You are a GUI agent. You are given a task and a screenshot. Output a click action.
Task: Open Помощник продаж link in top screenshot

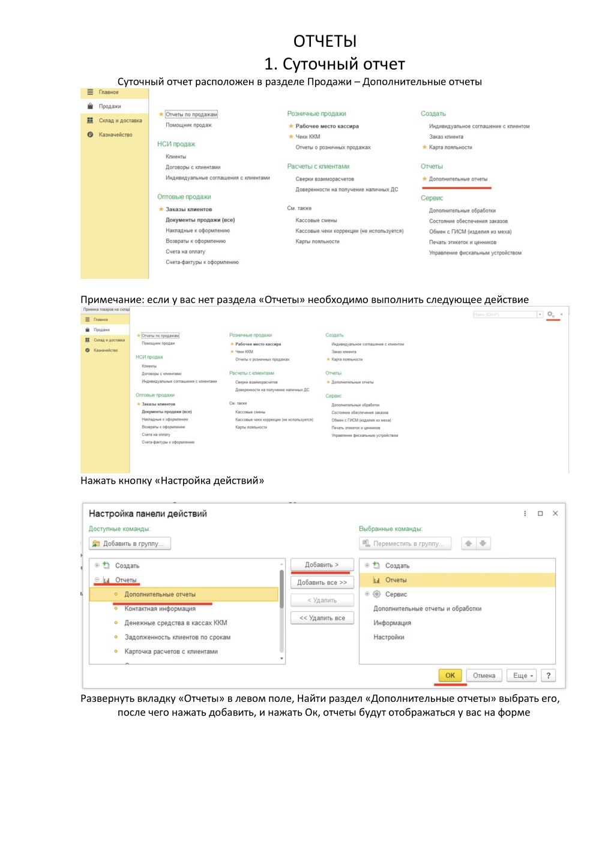(x=188, y=125)
